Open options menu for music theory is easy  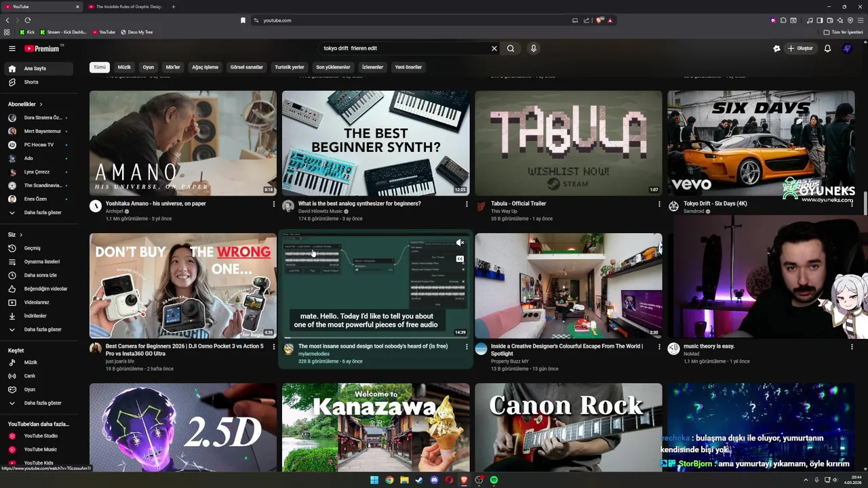pyautogui.click(x=852, y=347)
